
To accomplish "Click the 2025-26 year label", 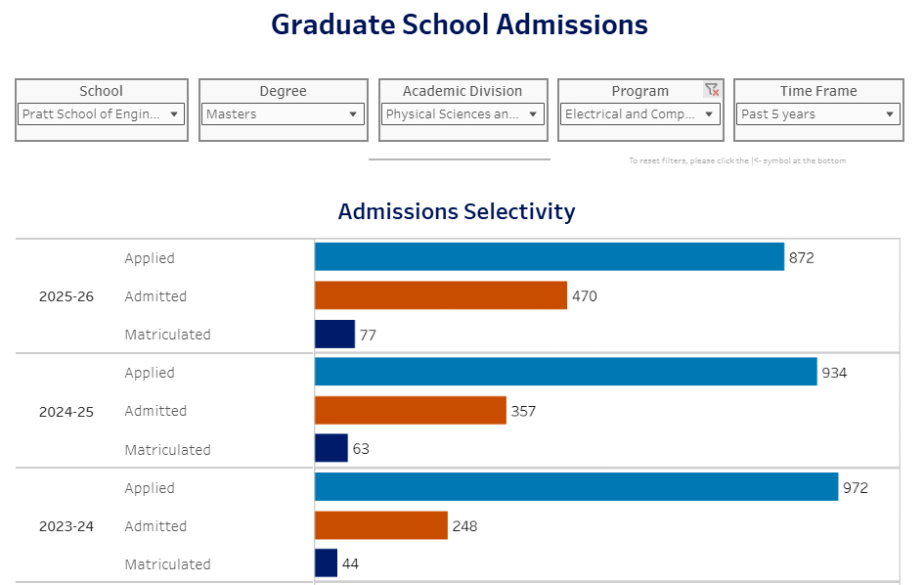I will coord(66,296).
